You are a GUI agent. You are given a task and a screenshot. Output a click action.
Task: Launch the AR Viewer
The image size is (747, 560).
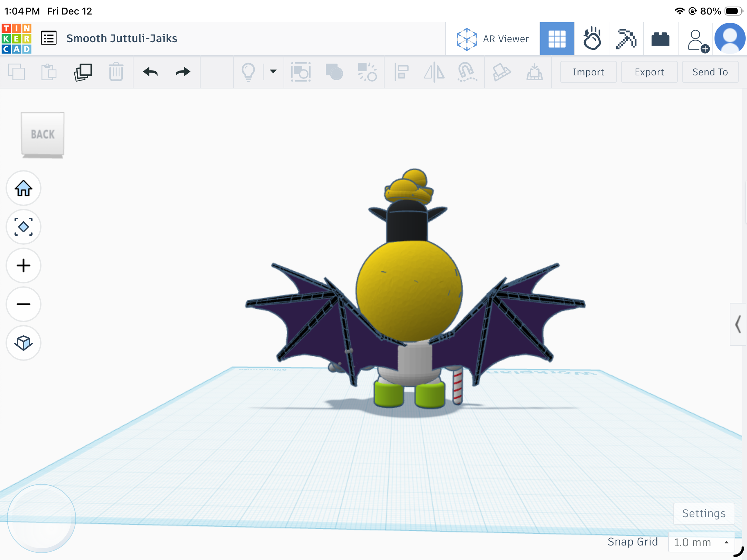492,39
